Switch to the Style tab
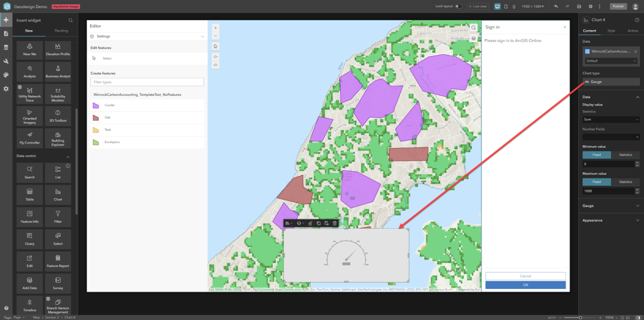Image resolution: width=644 pixels, height=320 pixels. 611,31
